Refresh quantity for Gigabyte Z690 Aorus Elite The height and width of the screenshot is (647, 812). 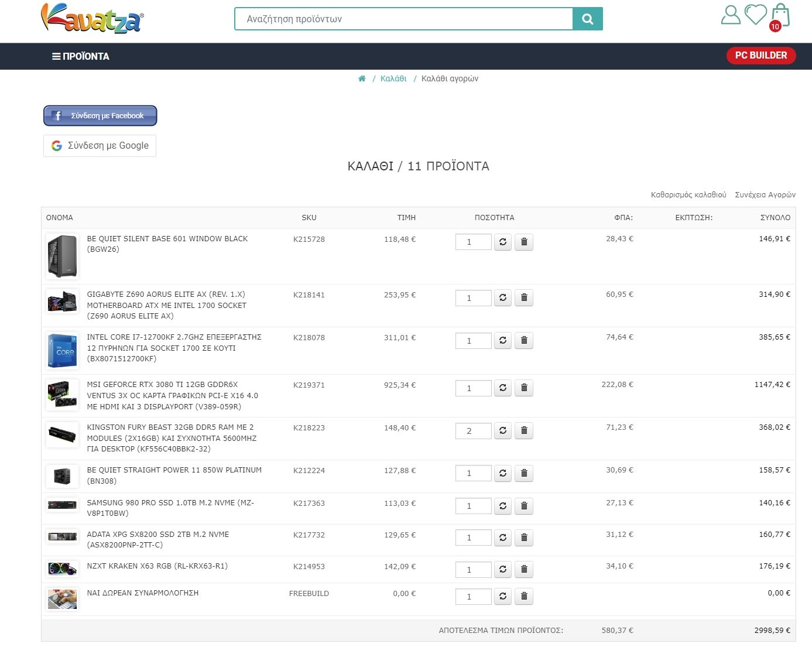(x=503, y=298)
